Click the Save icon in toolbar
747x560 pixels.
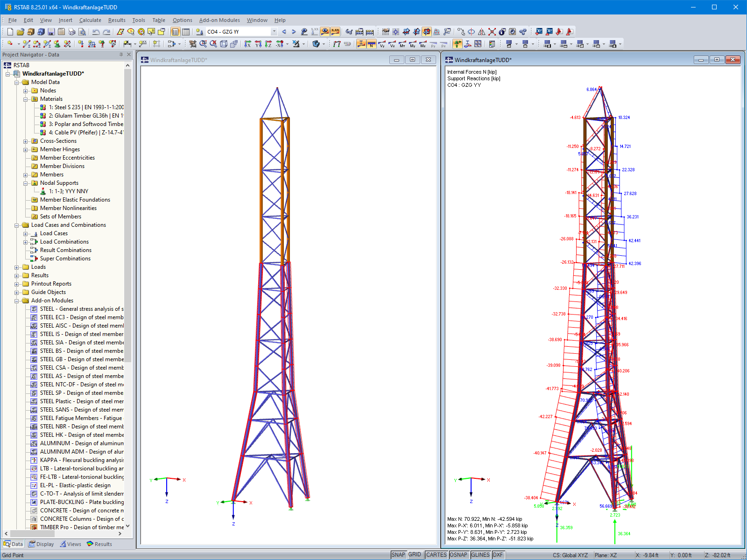(51, 32)
